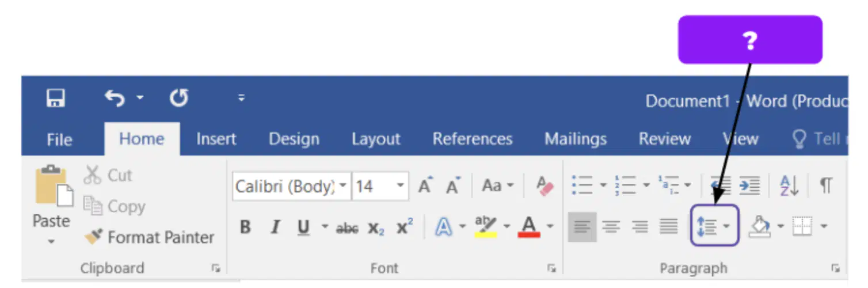Viewport: 868px width, 288px height.
Task: Toggle Italic formatting
Action: (275, 228)
